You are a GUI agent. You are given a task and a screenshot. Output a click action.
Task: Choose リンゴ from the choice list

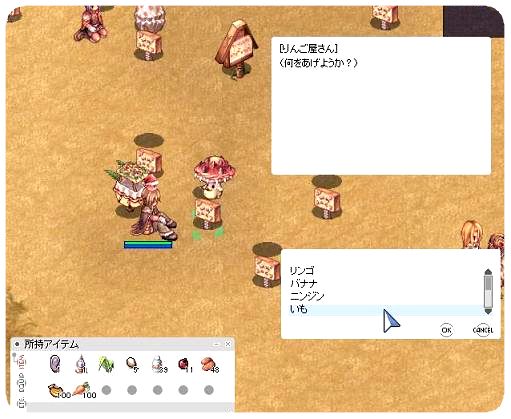click(302, 270)
